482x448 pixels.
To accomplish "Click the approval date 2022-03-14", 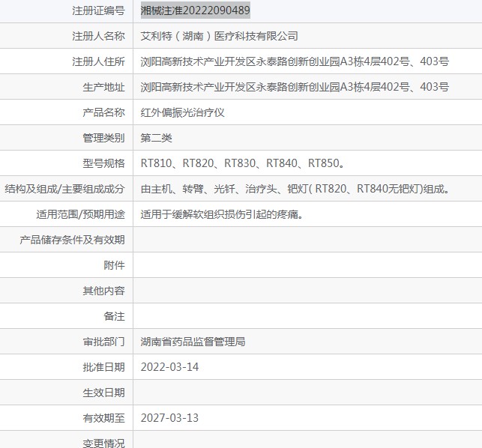I will tap(169, 367).
